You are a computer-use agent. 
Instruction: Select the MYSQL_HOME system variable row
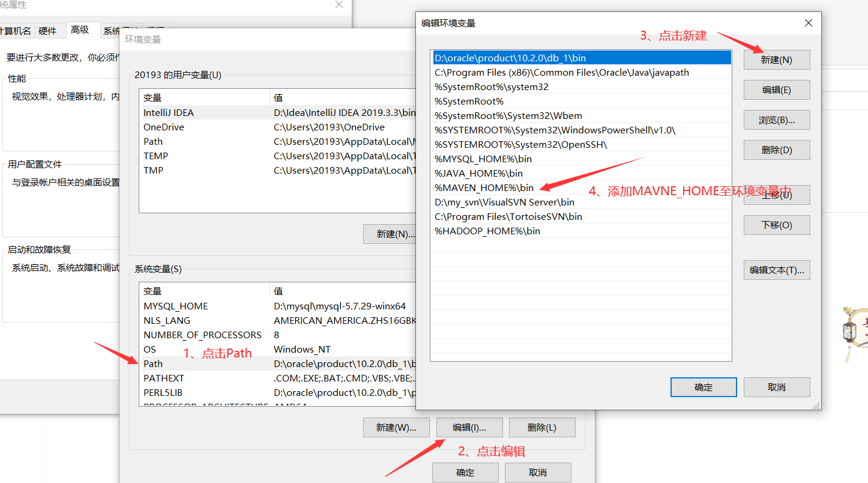[278, 306]
